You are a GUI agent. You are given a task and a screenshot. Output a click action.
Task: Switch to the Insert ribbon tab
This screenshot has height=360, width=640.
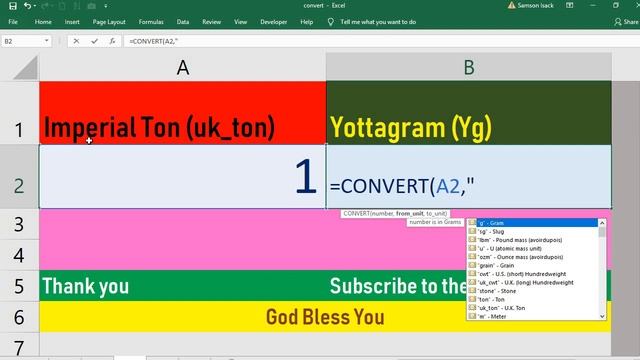(x=72, y=22)
